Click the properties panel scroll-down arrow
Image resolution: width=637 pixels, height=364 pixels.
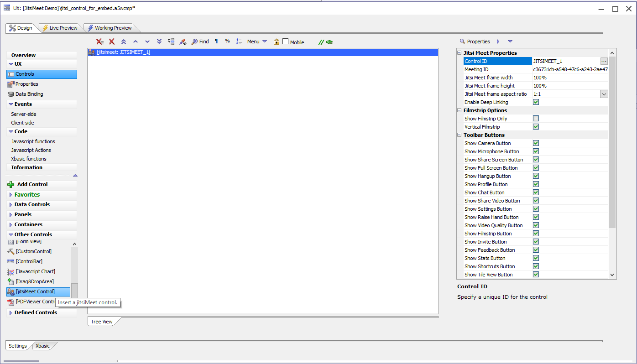pos(612,275)
